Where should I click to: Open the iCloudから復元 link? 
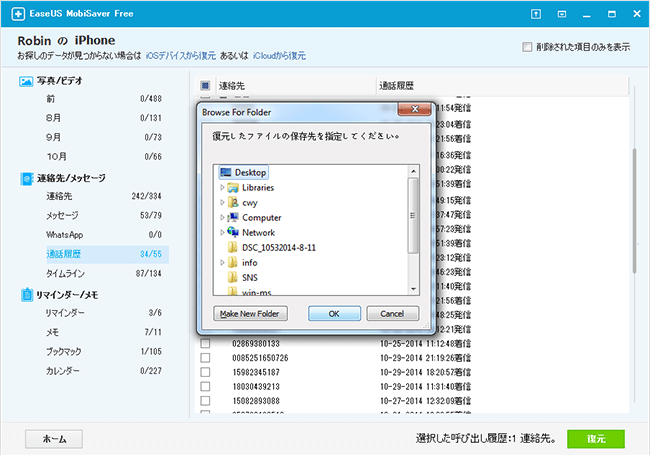click(x=279, y=56)
